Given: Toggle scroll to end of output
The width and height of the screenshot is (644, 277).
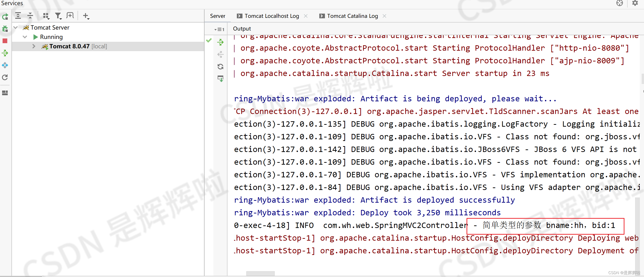Looking at the screenshot, I should tap(220, 79).
